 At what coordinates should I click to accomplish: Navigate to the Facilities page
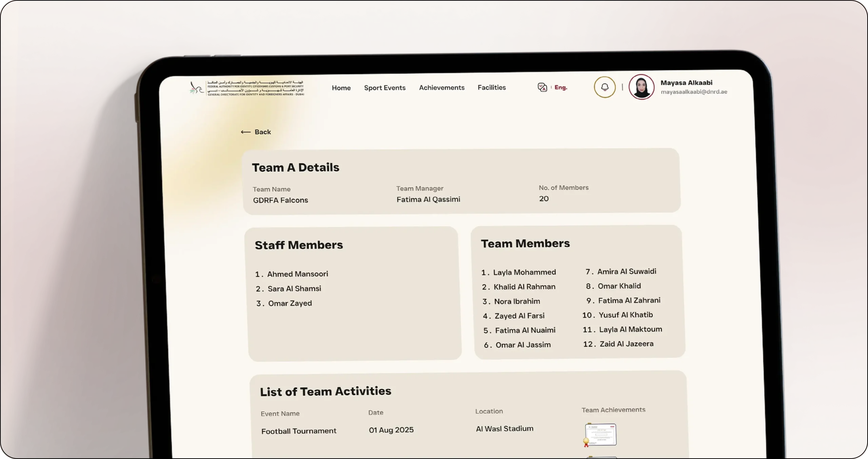point(492,87)
